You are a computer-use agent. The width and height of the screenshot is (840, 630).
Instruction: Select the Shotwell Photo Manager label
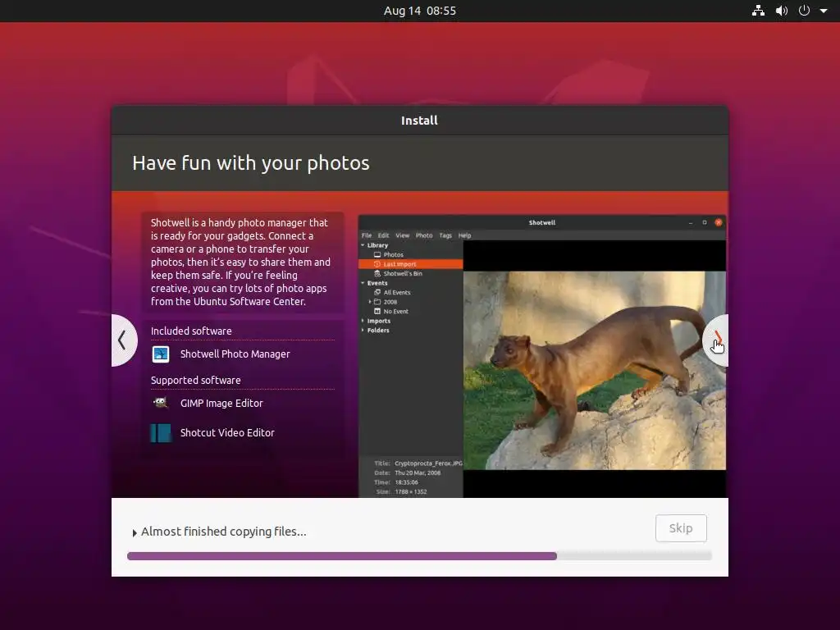tap(235, 354)
